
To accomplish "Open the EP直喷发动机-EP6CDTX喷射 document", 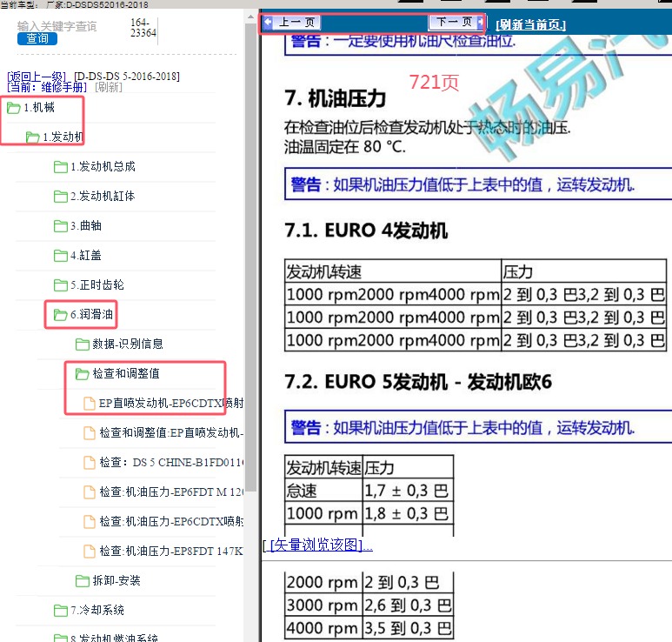I will coord(171,403).
